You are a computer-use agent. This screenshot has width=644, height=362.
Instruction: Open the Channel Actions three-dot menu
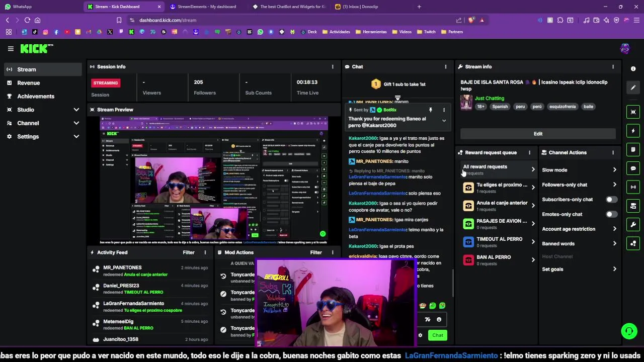point(613,152)
